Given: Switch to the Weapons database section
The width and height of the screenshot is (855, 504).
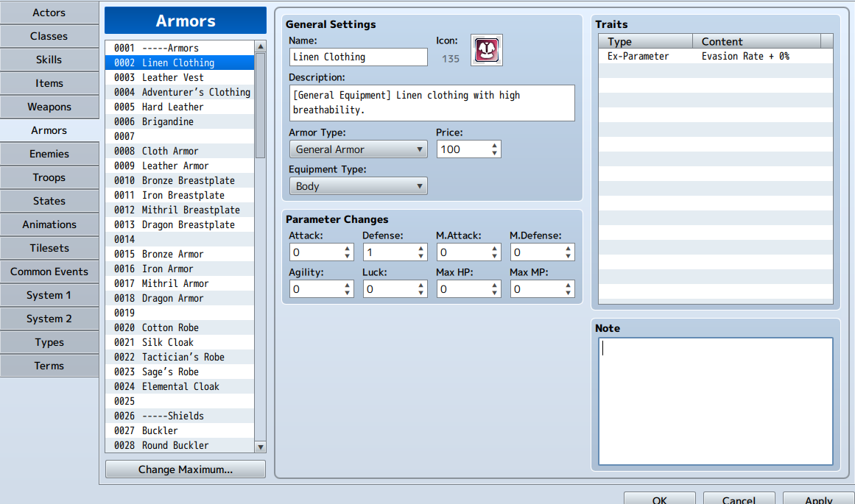Looking at the screenshot, I should pyautogui.click(x=49, y=107).
